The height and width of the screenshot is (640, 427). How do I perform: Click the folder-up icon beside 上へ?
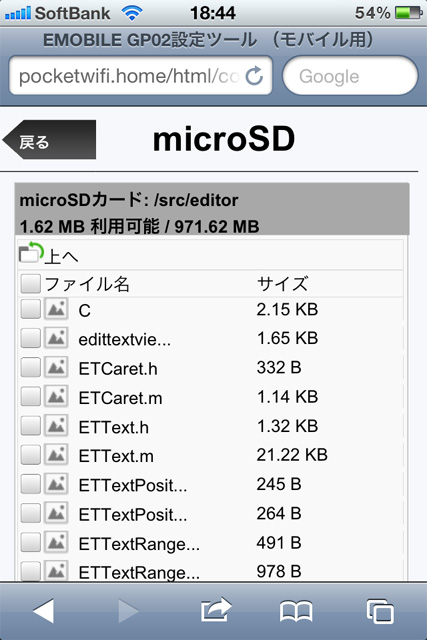(31, 252)
